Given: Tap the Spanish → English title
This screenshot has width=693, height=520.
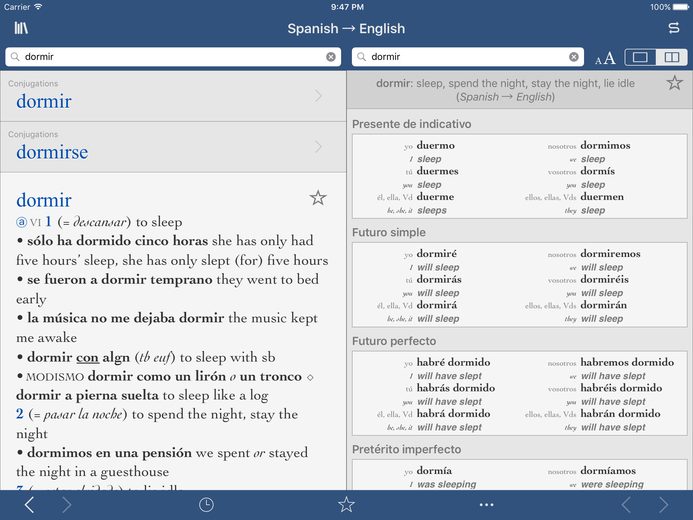Looking at the screenshot, I should [346, 29].
